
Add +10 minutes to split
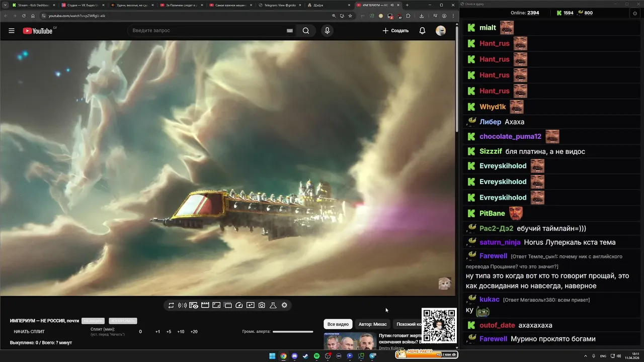coord(181,332)
